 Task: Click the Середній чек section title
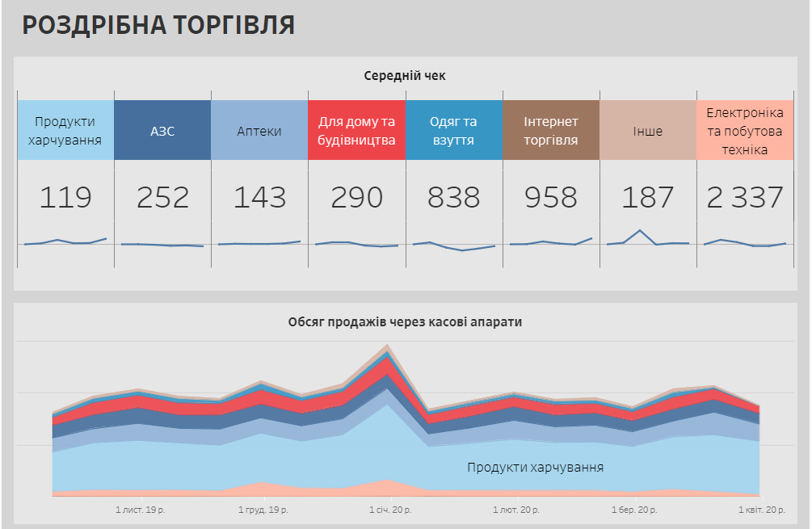pyautogui.click(x=405, y=75)
